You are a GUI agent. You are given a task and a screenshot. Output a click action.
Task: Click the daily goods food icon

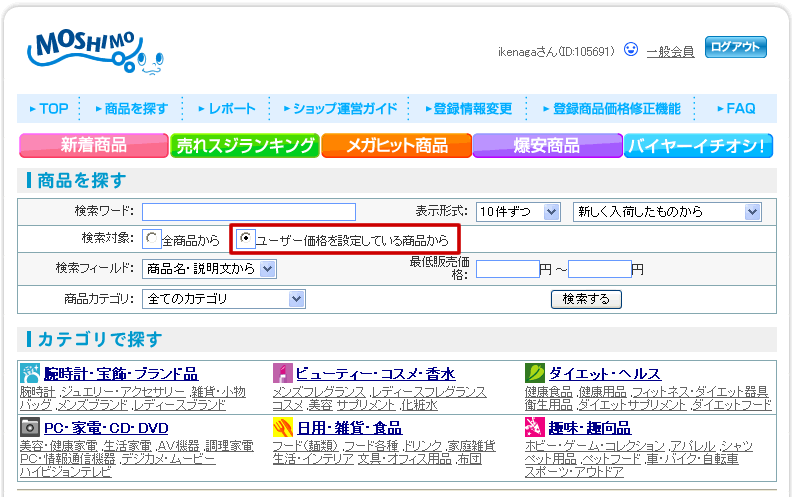click(282, 427)
